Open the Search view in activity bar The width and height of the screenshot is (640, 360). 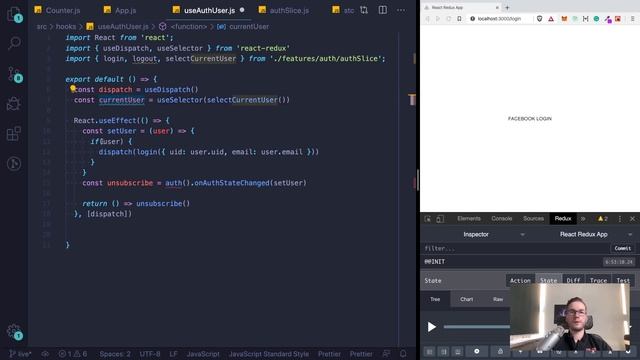(x=14, y=43)
